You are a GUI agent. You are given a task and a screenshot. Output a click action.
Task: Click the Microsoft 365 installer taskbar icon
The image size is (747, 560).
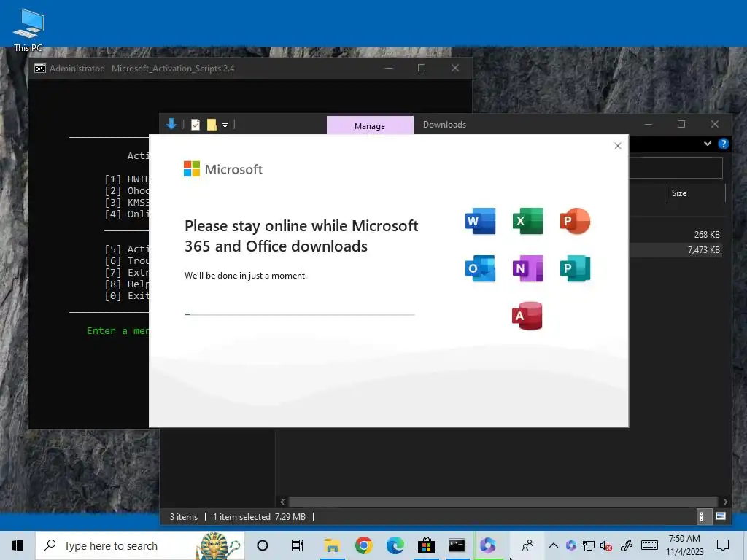pyautogui.click(x=488, y=545)
